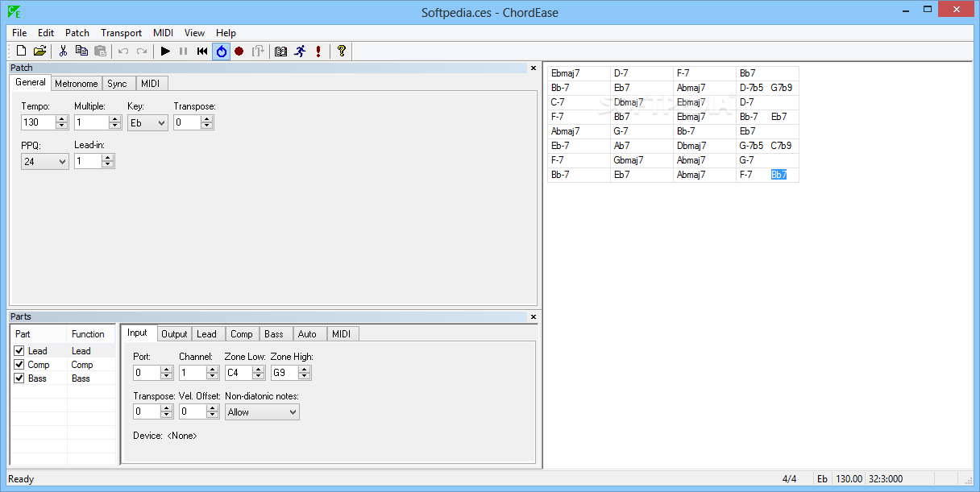Click the Play button in toolbar
Viewport: 980px width, 492px height.
pos(165,52)
